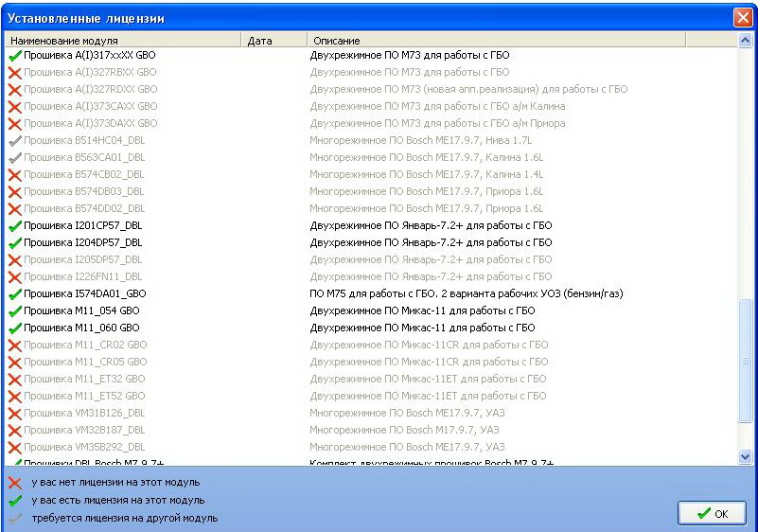758x532 pixels.
Task: Click the red X icon beside Прошивка VM32B187_DBL
Action: point(15,431)
